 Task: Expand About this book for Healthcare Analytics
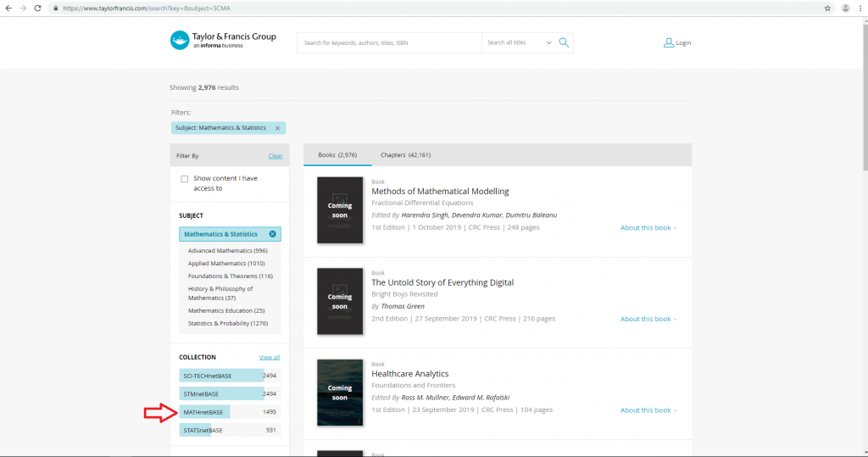(x=648, y=410)
